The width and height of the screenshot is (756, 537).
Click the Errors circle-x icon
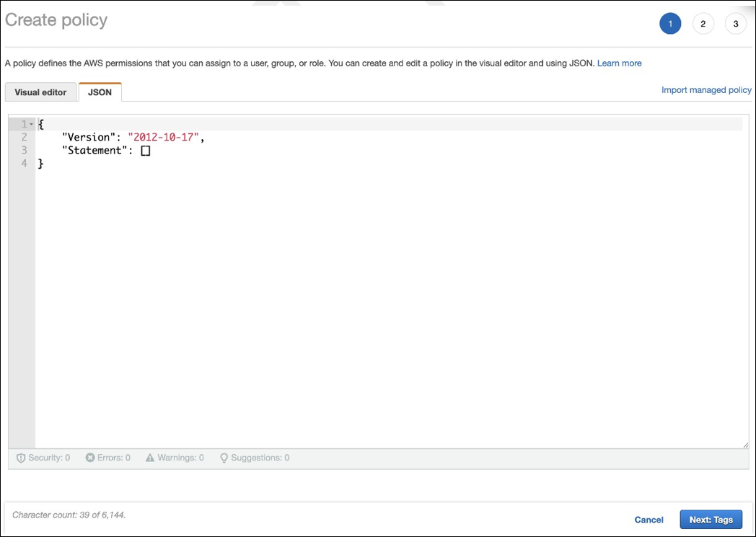pyautogui.click(x=90, y=458)
